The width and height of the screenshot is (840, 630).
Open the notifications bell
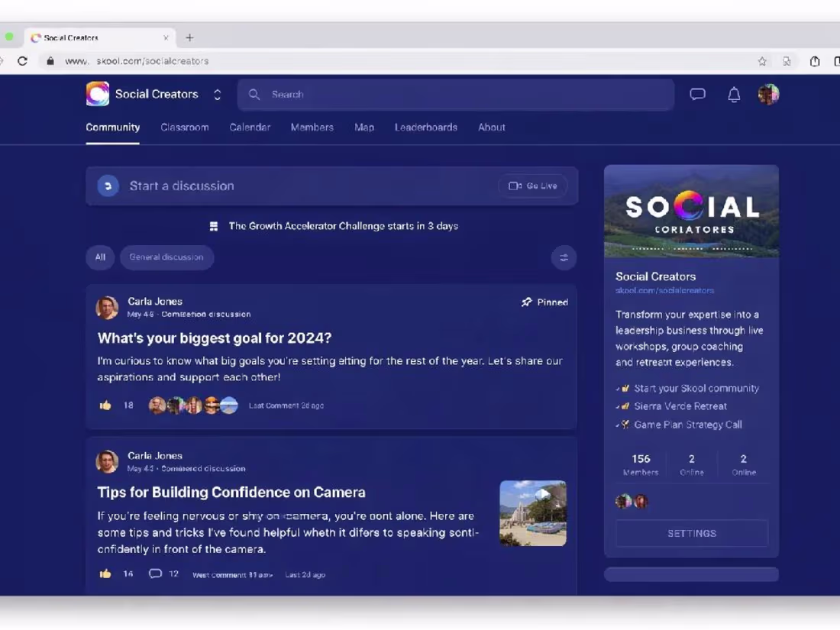734,95
